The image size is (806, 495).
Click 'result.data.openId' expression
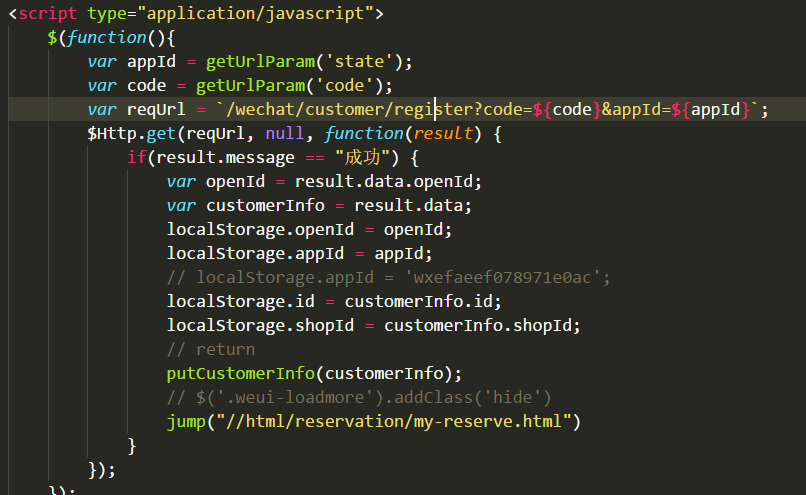tap(384, 181)
